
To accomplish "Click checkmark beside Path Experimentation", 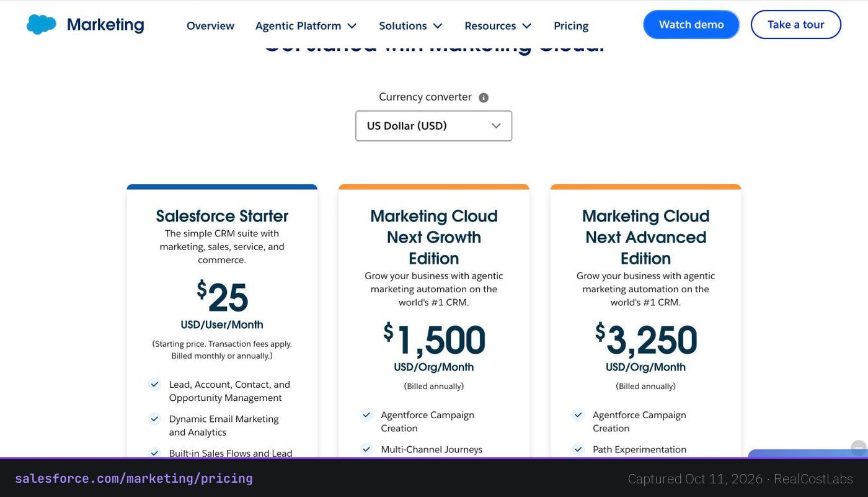I will tap(578, 449).
